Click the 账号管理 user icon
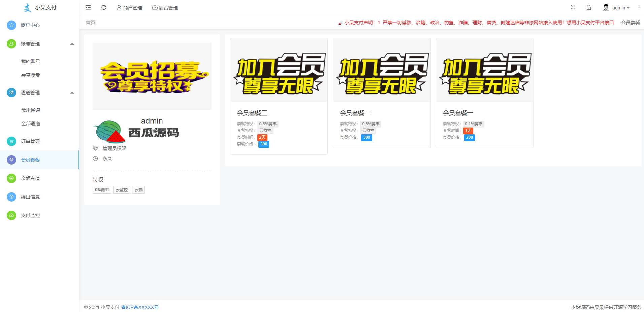The height and width of the screenshot is (312, 644). click(x=11, y=44)
